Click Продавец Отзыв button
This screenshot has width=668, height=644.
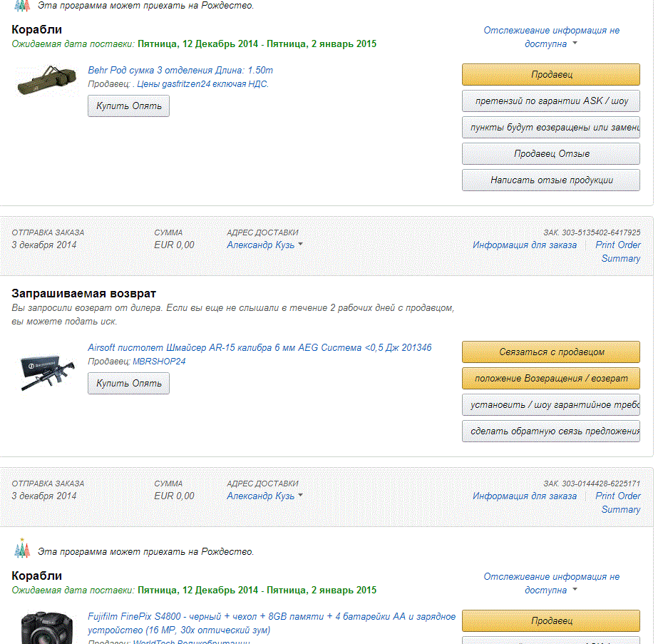550,153
